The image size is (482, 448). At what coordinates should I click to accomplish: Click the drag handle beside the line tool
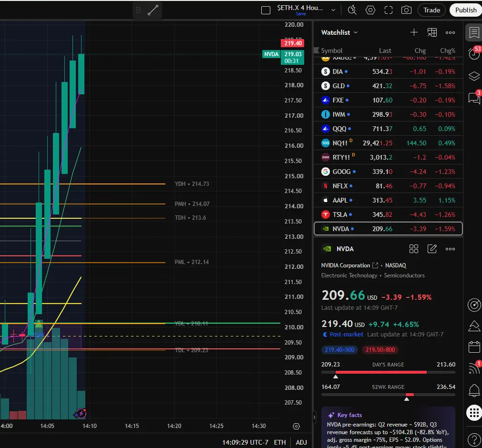138,10
